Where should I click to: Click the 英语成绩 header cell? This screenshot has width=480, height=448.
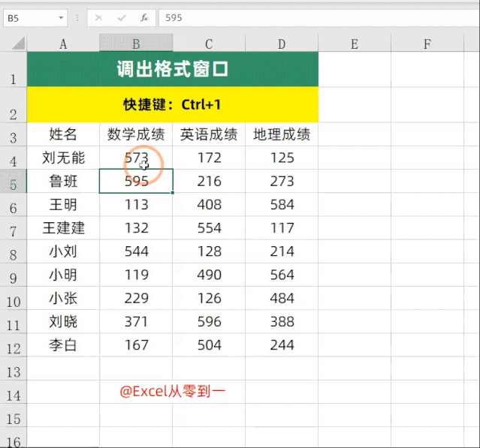click(x=209, y=134)
